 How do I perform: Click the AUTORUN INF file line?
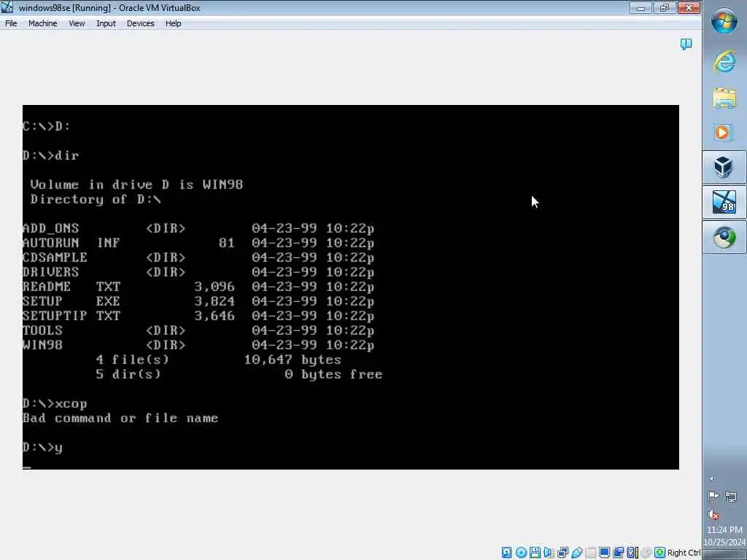[x=198, y=243]
